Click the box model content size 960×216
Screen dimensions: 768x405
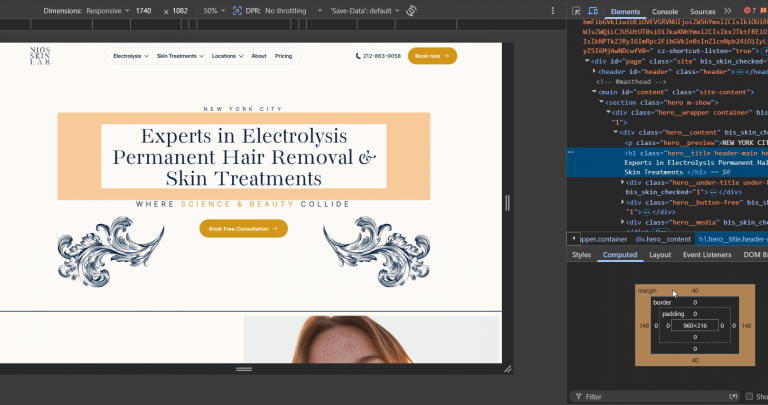pyautogui.click(x=695, y=326)
